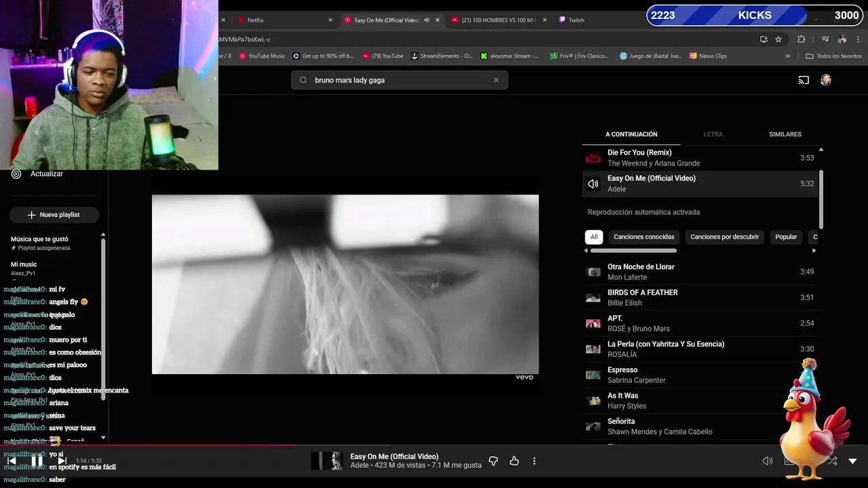Go to the previous track

click(x=12, y=461)
